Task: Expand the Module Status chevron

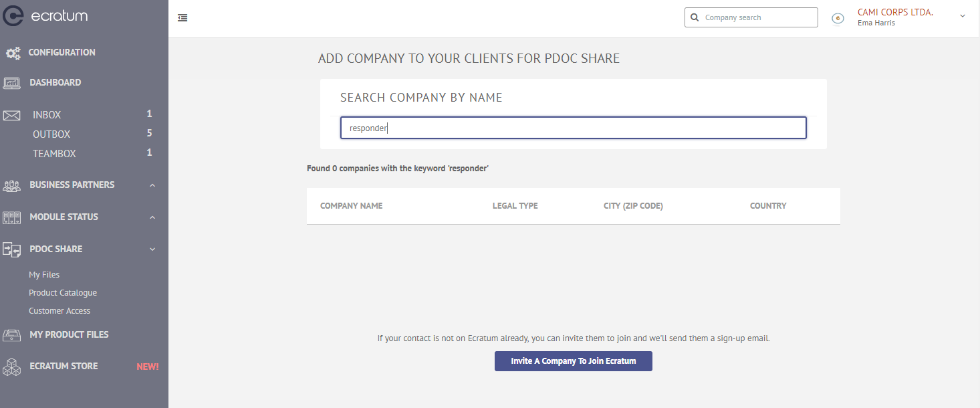Action: pyautogui.click(x=152, y=217)
